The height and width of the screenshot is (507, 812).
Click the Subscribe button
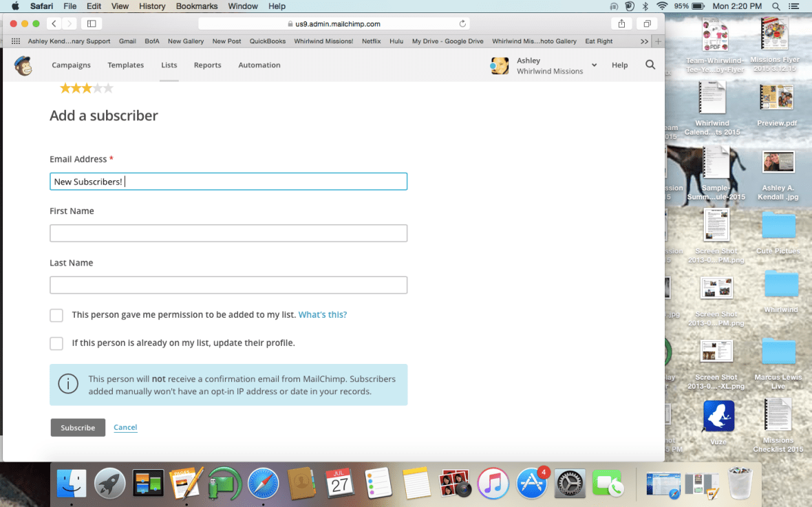[78, 428]
